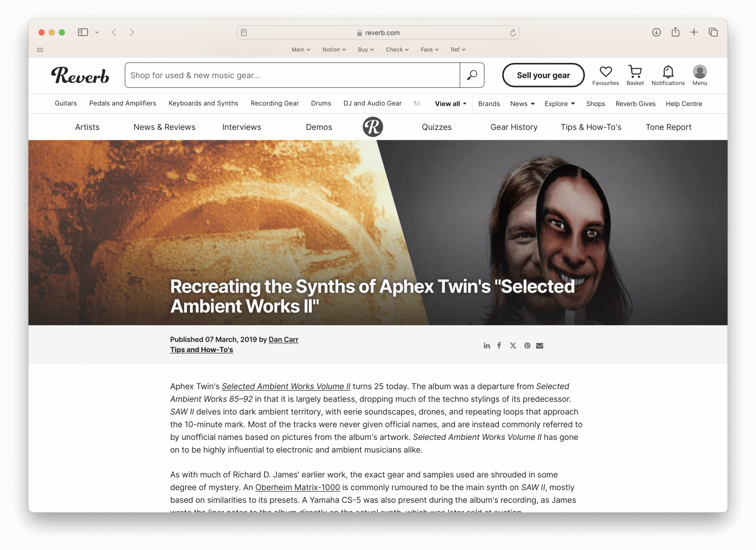Share article on Pinterest
The image size is (756, 550).
pyautogui.click(x=527, y=346)
